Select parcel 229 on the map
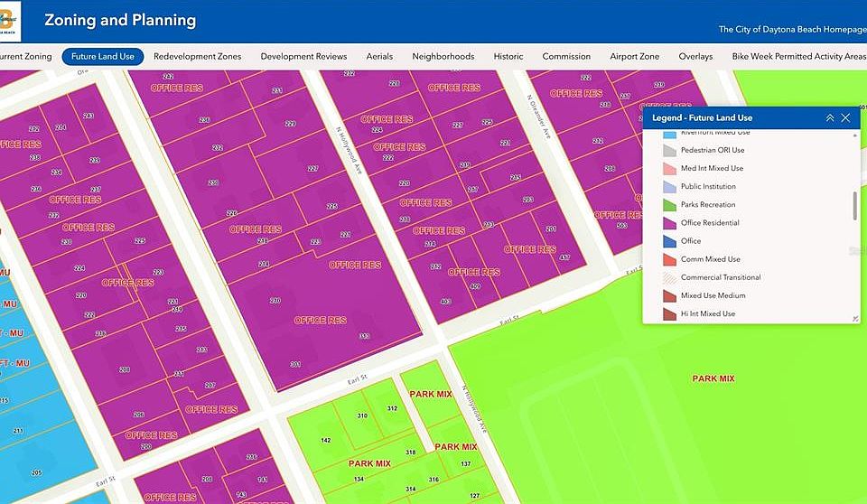The height and width of the screenshot is (504, 867). pos(290,124)
